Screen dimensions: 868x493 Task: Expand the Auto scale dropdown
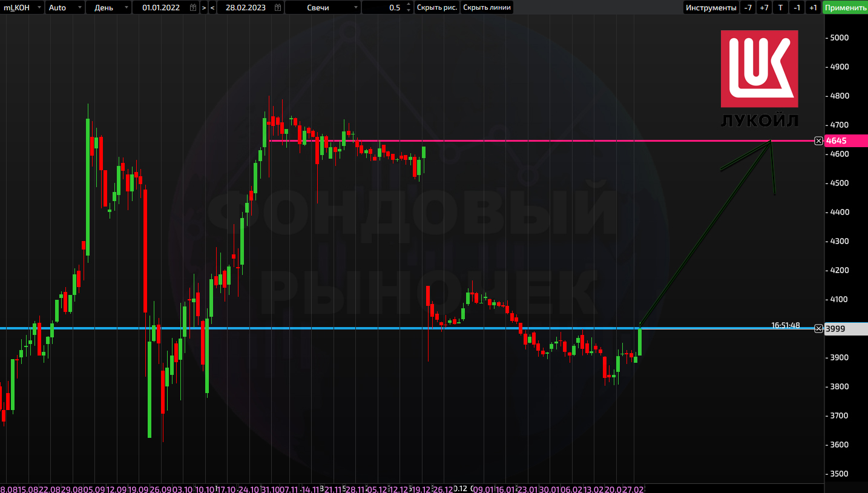coord(65,7)
